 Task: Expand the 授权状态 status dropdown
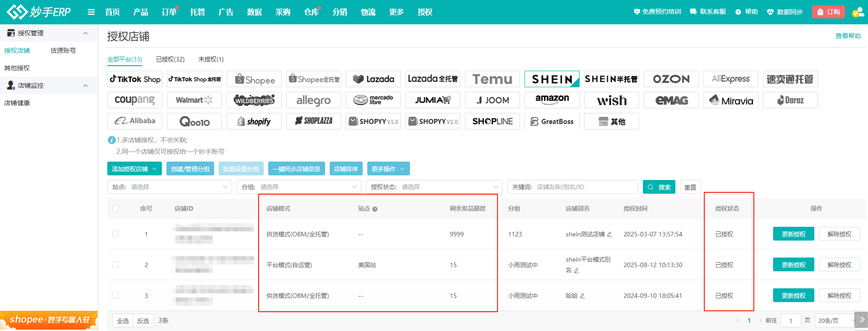(x=434, y=187)
